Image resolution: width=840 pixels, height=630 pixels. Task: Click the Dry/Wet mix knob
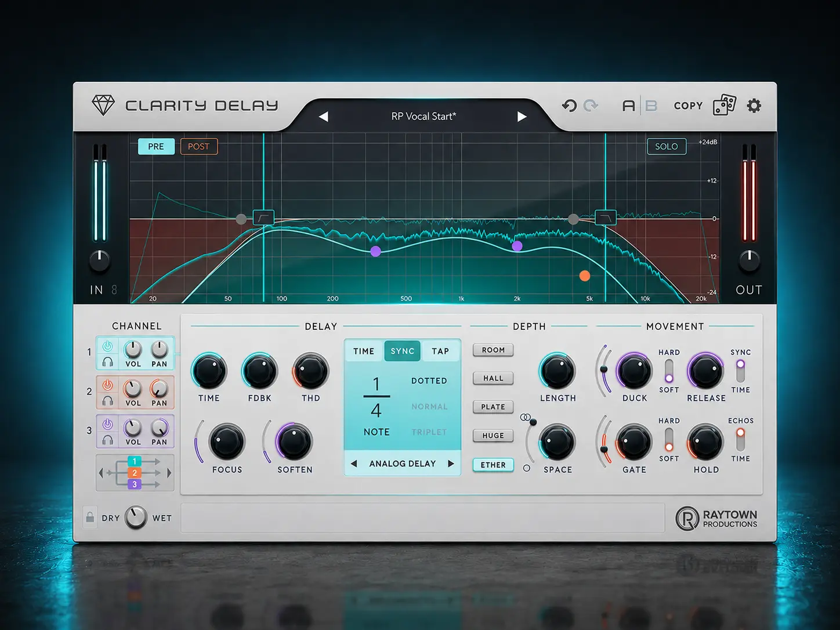pos(136,517)
